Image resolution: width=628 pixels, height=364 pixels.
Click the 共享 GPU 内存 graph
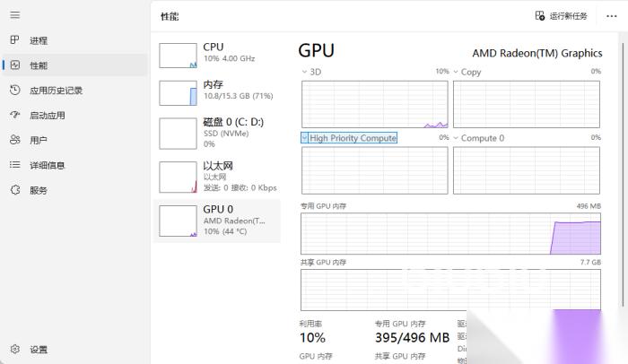click(x=450, y=290)
